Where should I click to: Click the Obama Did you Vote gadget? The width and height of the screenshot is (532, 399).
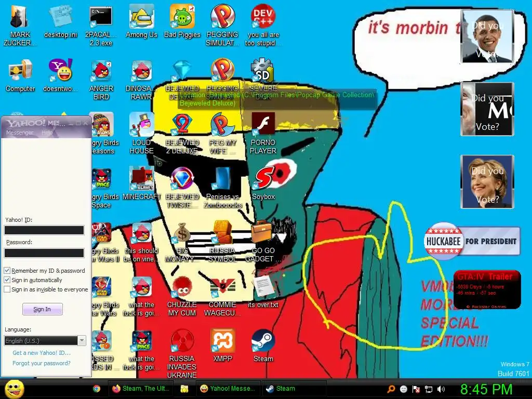pyautogui.click(x=487, y=36)
